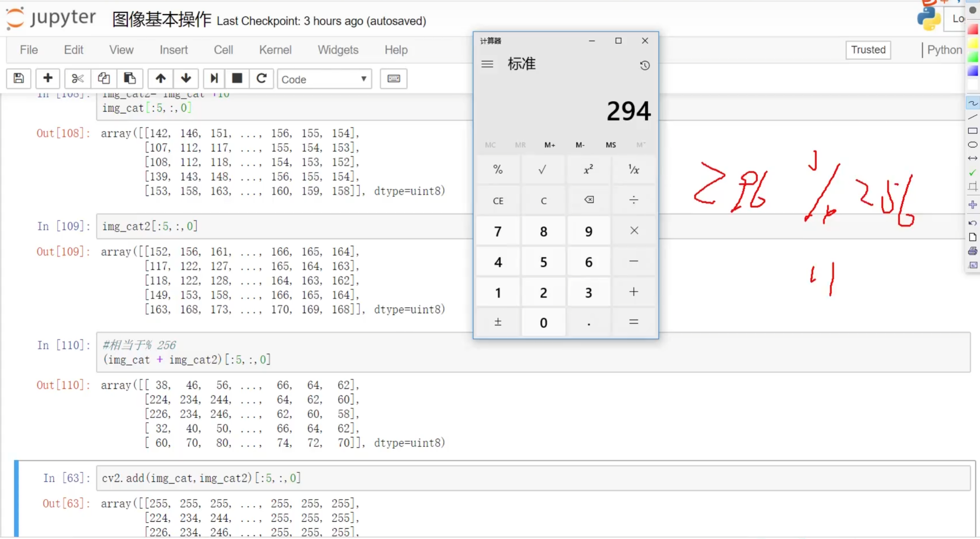Open the calculator hamburger navigation menu

pos(487,64)
